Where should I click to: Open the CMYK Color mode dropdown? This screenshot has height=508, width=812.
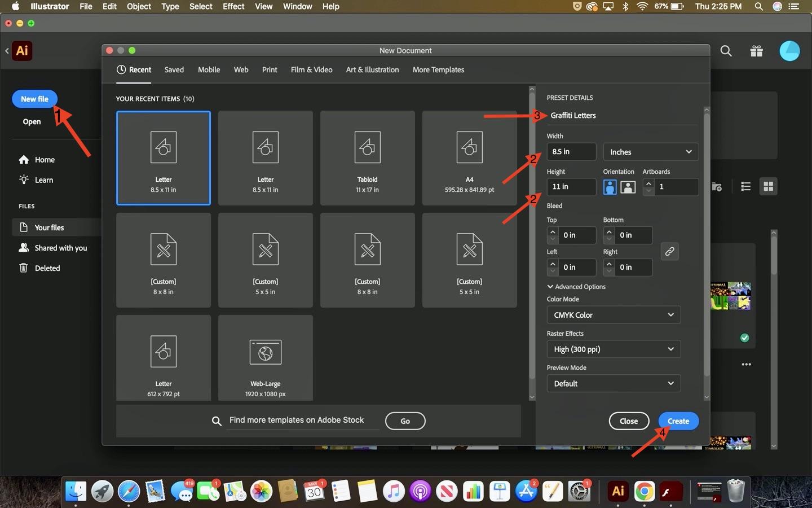pos(614,315)
